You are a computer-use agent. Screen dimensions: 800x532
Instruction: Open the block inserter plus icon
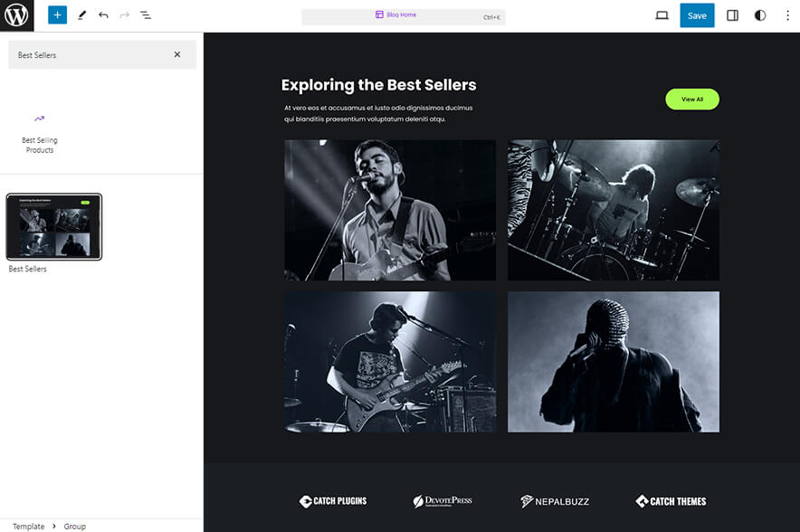(56, 14)
